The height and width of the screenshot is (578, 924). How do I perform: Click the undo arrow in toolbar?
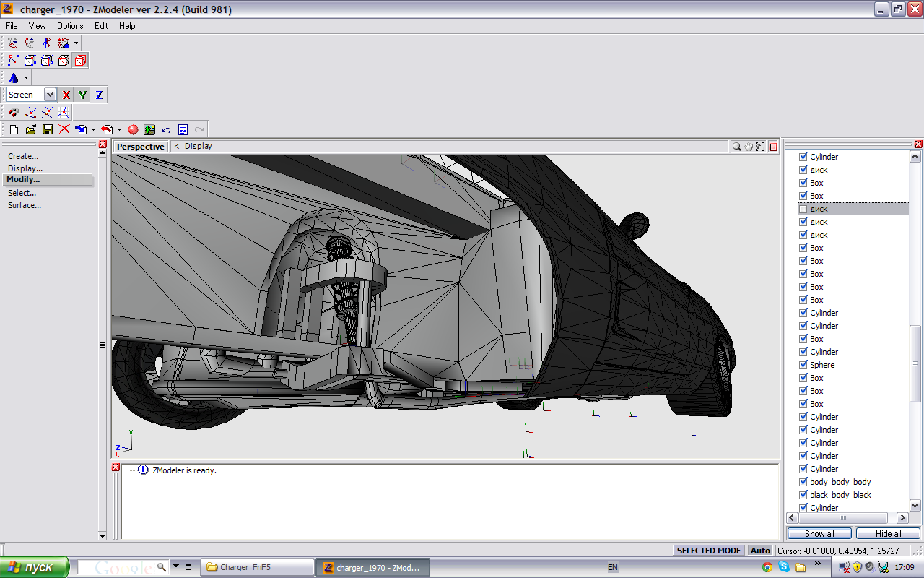[x=166, y=130]
